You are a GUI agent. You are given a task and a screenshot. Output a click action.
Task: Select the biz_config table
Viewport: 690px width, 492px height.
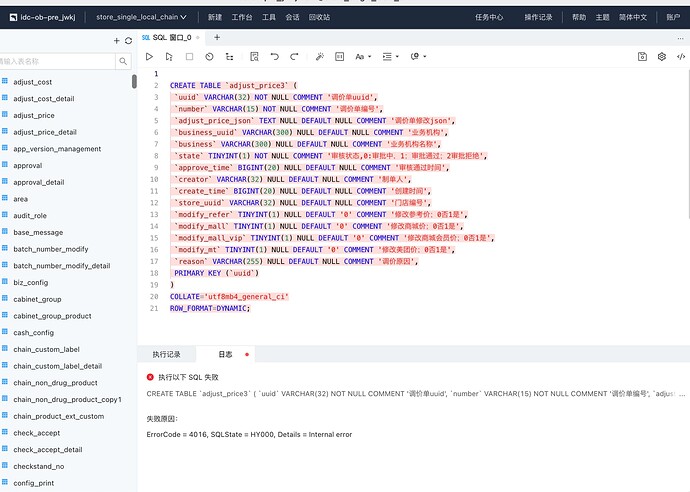click(x=31, y=283)
